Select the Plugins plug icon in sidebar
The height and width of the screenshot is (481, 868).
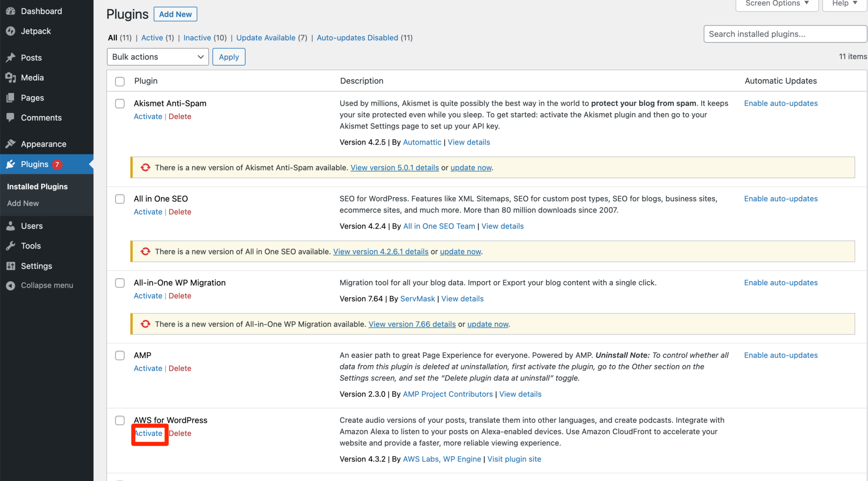[x=11, y=164]
